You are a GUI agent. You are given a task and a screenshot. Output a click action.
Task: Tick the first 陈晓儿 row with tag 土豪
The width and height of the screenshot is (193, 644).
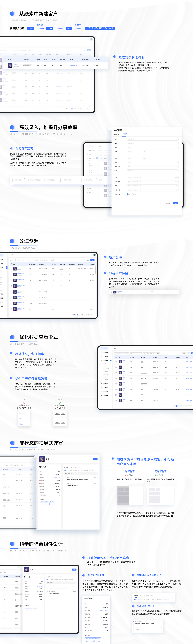tap(116, 362)
